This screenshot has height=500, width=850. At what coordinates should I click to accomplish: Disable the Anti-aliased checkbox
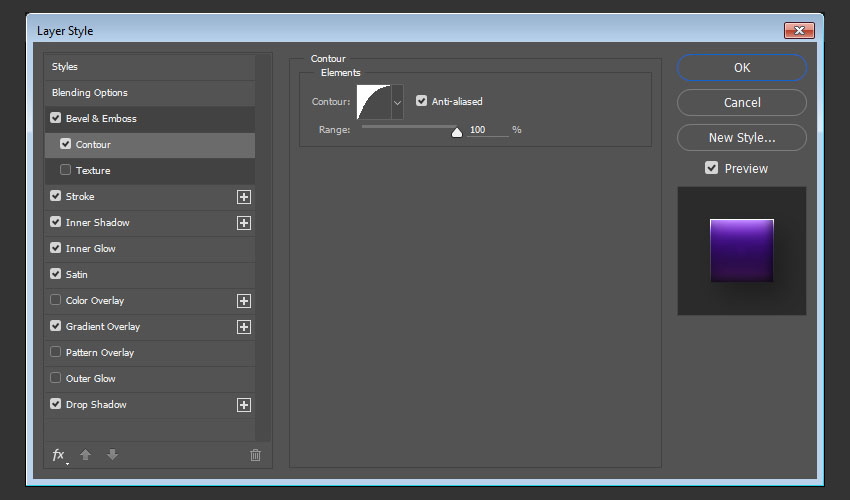[422, 101]
